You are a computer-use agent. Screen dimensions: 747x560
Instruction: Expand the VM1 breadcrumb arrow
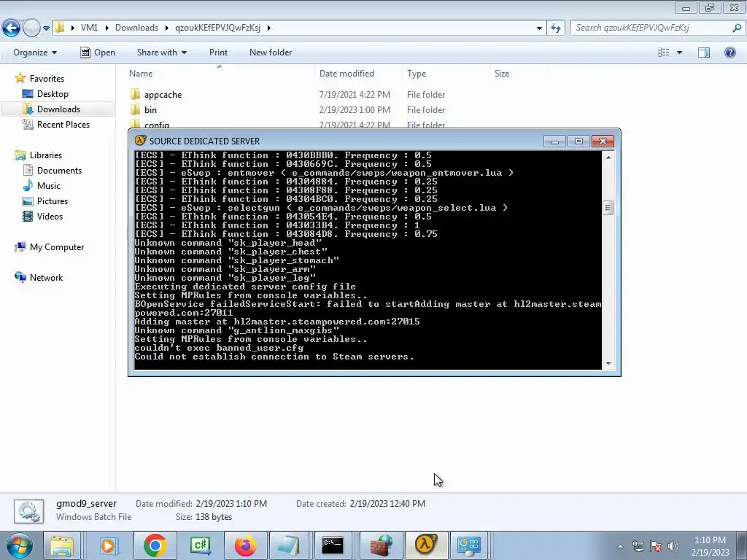(x=106, y=28)
